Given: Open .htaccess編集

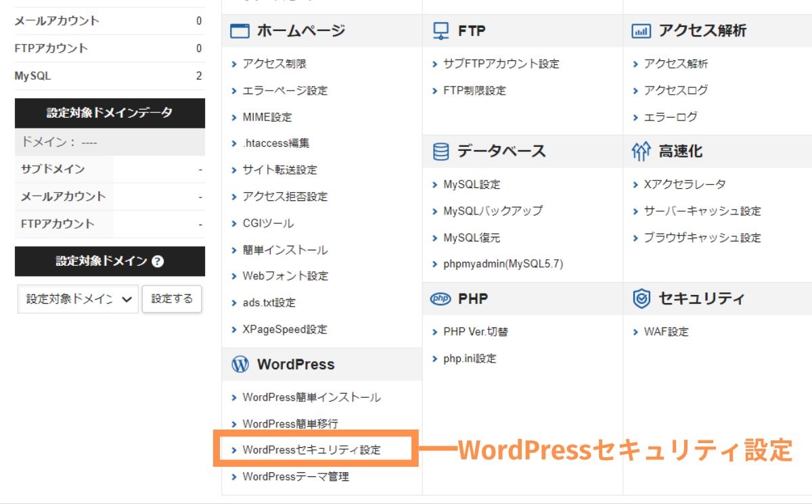Looking at the screenshot, I should (275, 143).
